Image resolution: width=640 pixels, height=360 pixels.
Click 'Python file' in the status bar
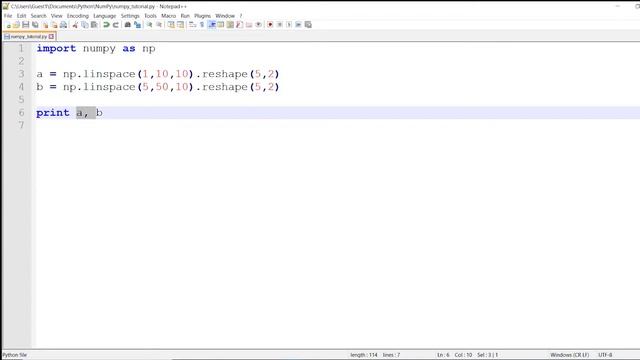[x=15, y=355]
